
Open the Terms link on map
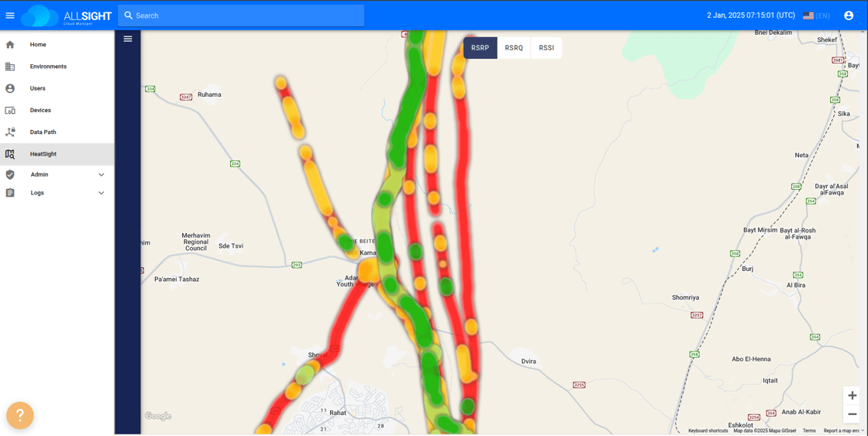click(x=809, y=431)
